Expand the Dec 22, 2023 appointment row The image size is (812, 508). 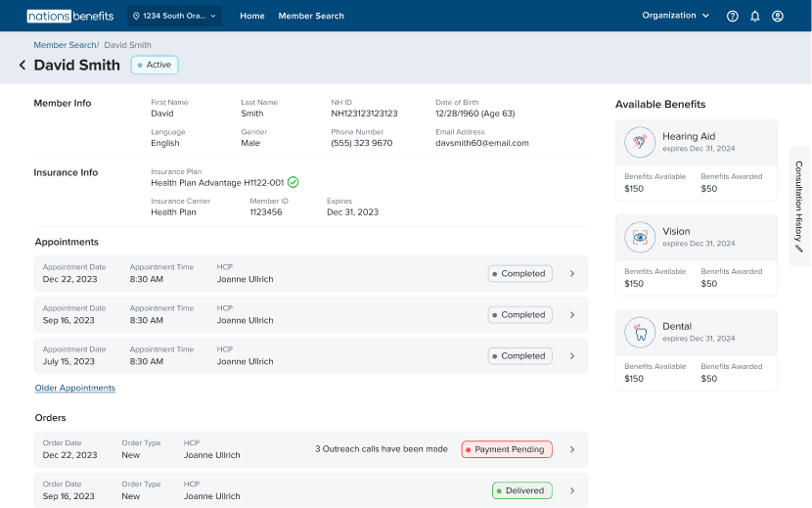[x=572, y=274]
